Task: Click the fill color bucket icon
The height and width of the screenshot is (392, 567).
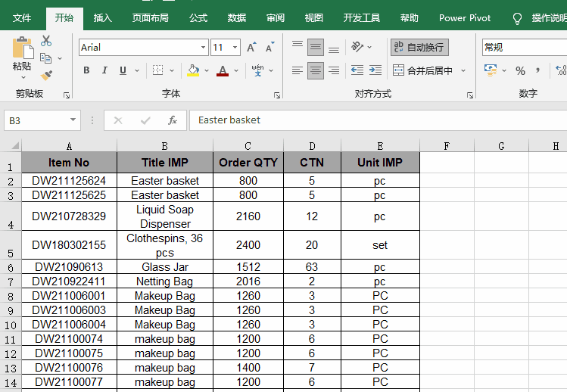Action: pyautogui.click(x=193, y=70)
